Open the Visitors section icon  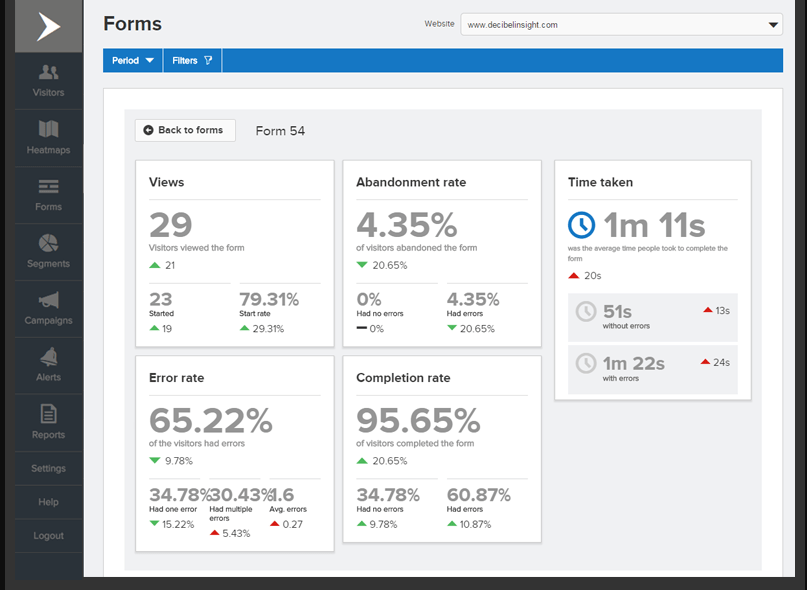pos(48,72)
